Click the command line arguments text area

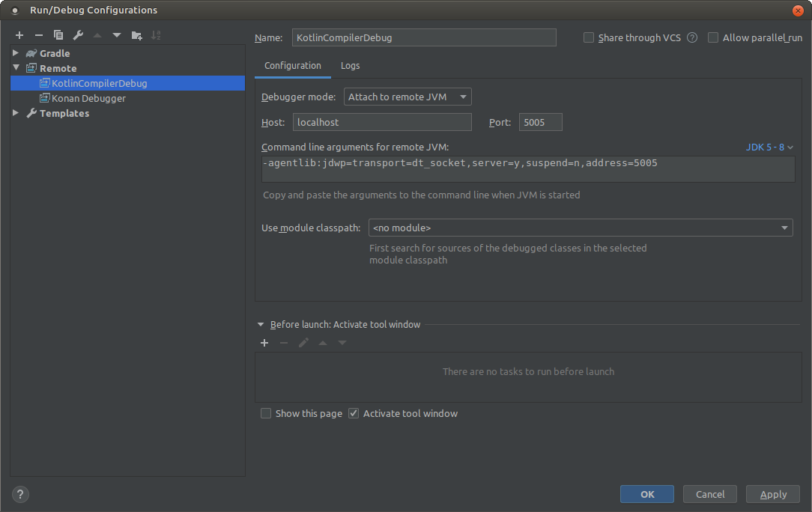tap(528, 168)
